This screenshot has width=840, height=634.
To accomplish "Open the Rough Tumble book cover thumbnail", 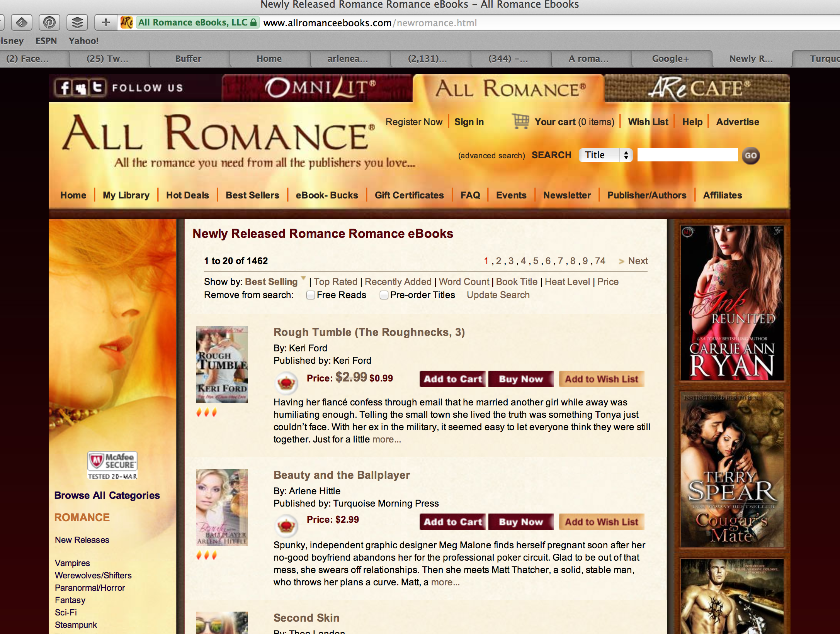I will 222,364.
